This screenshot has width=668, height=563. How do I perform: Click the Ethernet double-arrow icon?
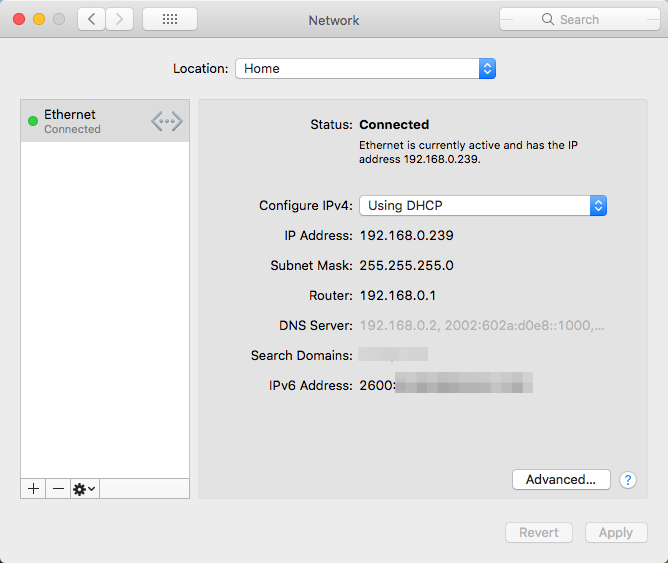pyautogui.click(x=167, y=121)
